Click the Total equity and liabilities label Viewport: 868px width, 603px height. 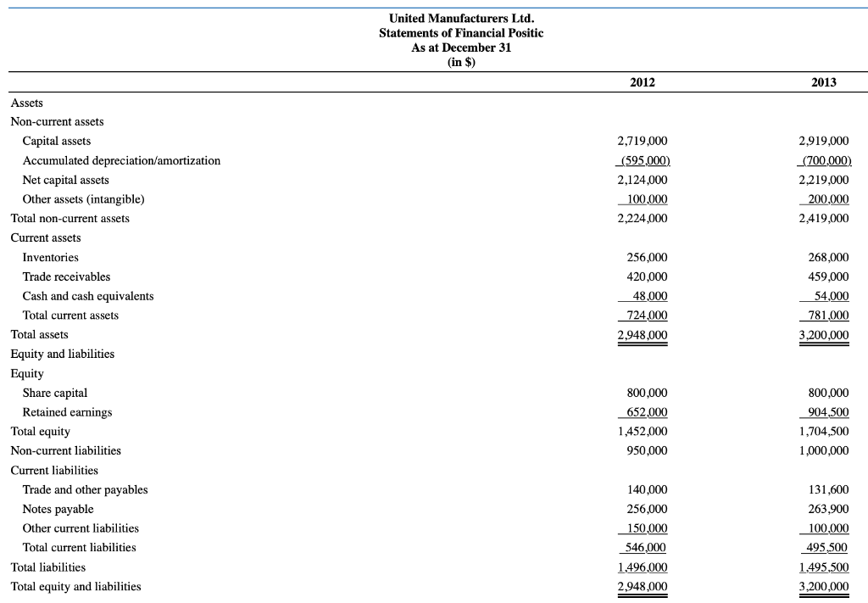pos(76,586)
